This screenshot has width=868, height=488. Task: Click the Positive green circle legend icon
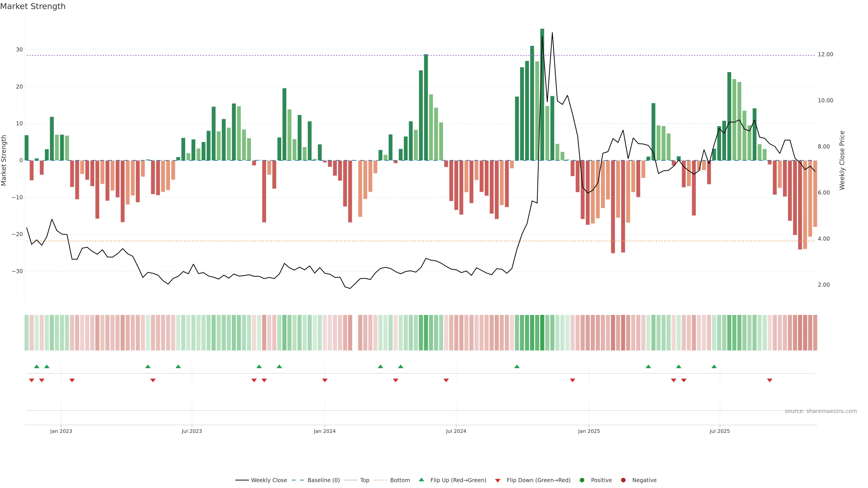582,480
